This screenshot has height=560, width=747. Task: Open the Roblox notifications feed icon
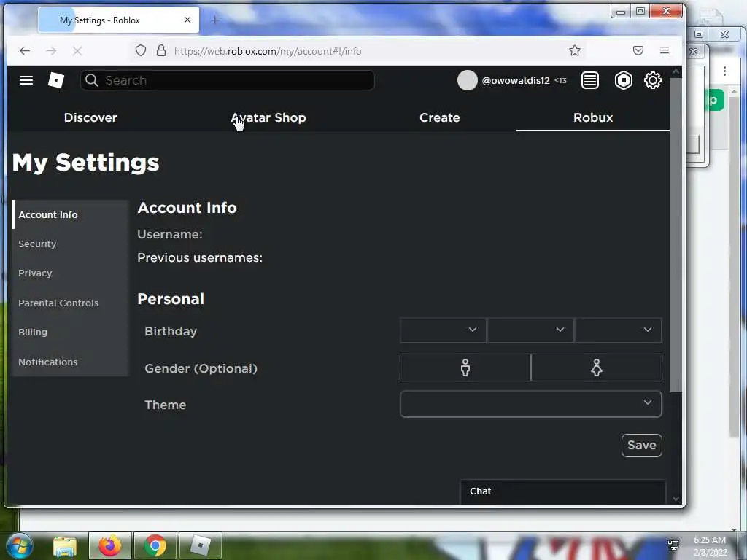pos(589,80)
